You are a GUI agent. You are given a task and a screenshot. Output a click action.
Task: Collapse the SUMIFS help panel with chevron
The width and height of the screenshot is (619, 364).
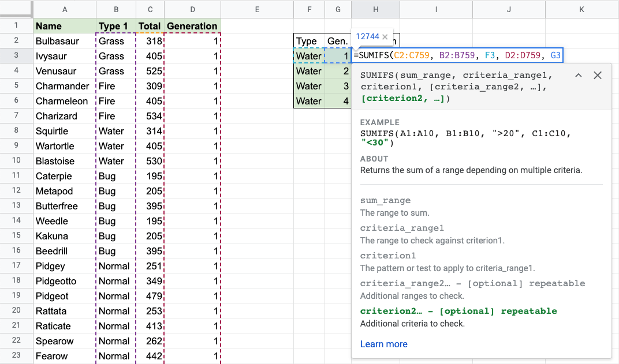click(578, 76)
